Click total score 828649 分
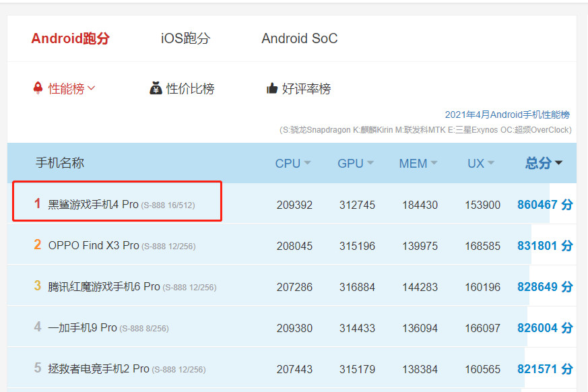Viewport: 588px width, 392px height. (545, 287)
